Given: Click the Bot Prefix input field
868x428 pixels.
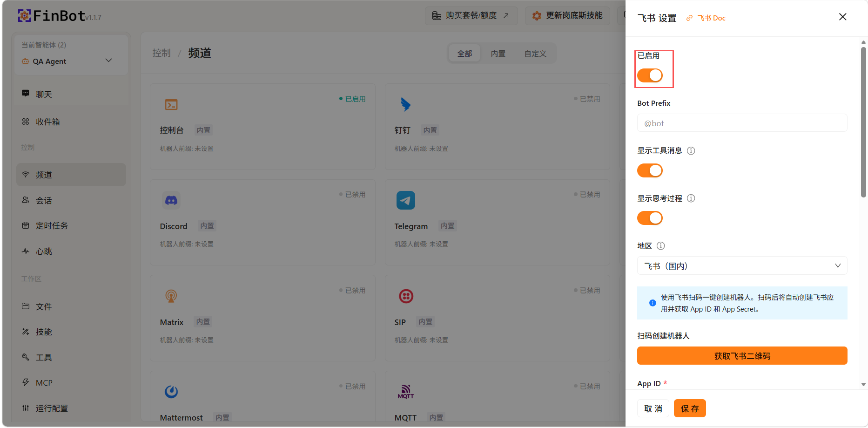Looking at the screenshot, I should pyautogui.click(x=742, y=123).
